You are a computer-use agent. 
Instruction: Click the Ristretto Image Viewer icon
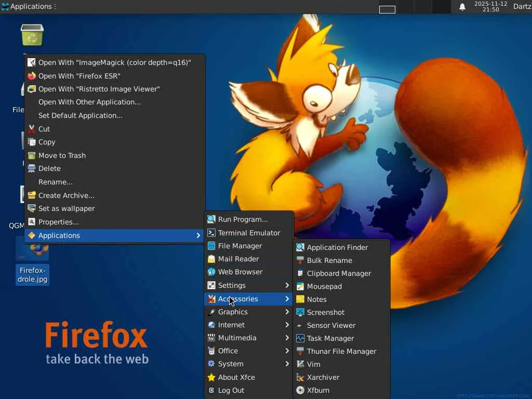coord(32,89)
